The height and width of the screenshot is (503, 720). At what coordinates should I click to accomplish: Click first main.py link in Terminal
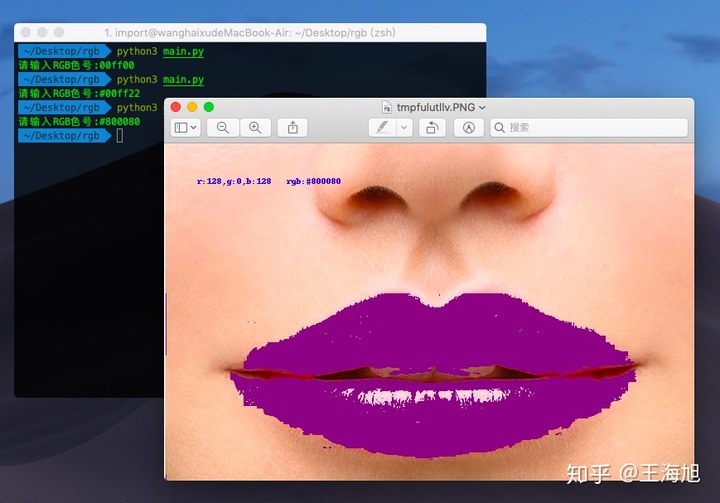[x=183, y=51]
